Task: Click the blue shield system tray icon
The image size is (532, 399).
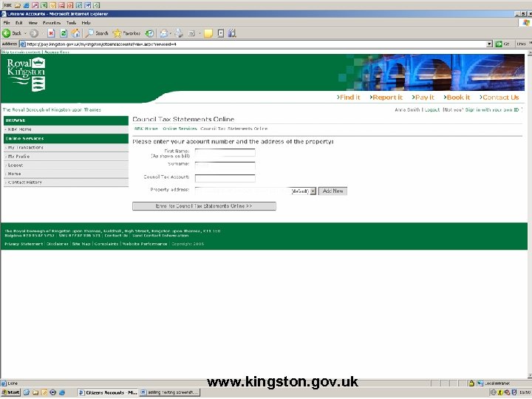Action: pos(514,392)
